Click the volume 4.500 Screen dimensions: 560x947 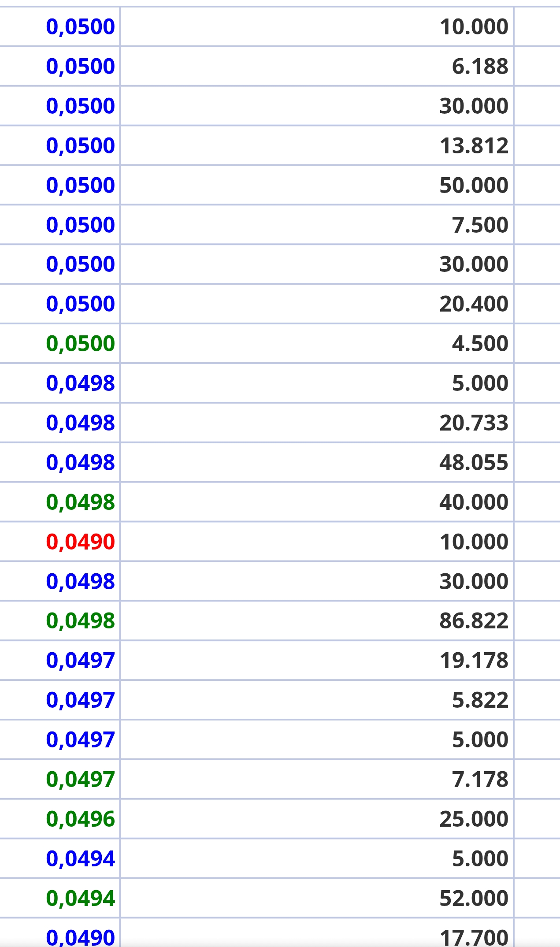[x=480, y=344]
